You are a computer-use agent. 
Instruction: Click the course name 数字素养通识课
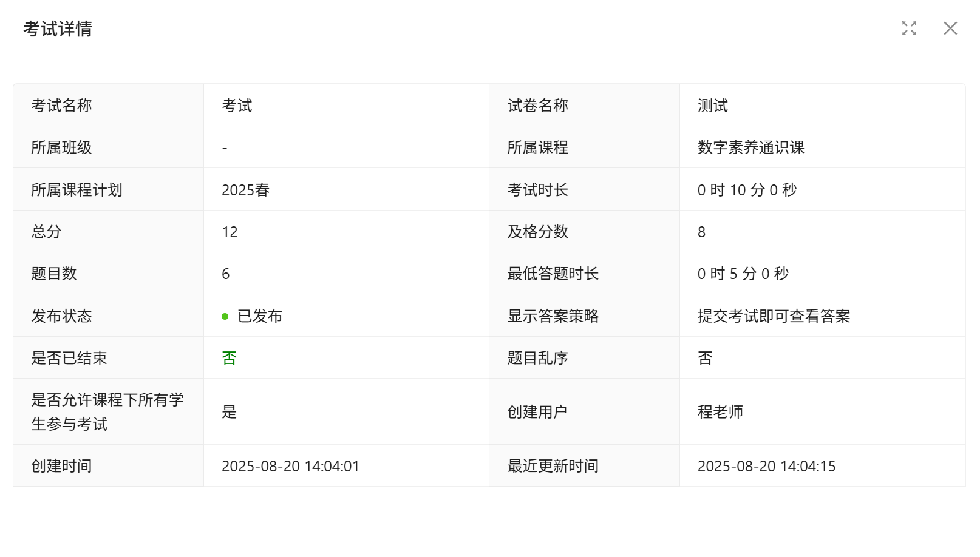750,147
